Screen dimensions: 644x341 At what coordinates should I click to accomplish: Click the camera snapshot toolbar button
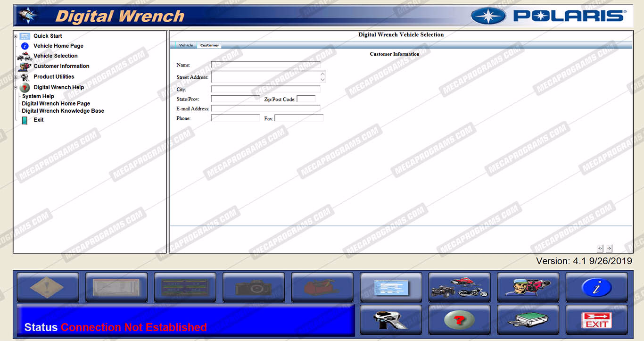254,287
